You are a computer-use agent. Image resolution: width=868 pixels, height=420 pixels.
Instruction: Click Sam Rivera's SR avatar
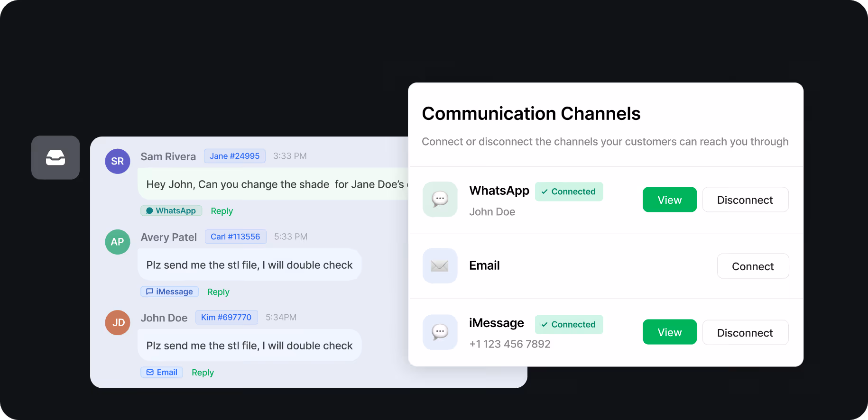pos(118,161)
